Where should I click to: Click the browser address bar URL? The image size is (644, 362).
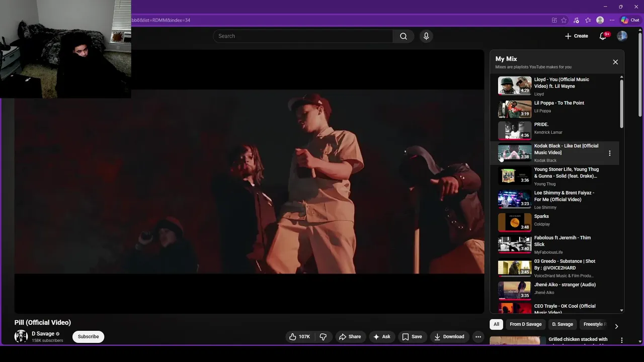click(160, 20)
